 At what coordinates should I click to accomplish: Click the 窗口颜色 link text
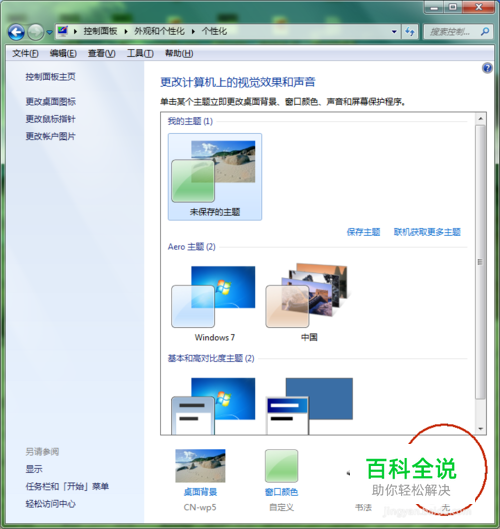[281, 492]
